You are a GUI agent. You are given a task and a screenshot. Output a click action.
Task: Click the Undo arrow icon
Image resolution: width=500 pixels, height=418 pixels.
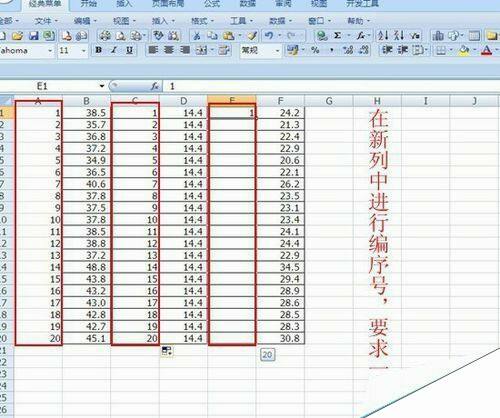click(269, 35)
